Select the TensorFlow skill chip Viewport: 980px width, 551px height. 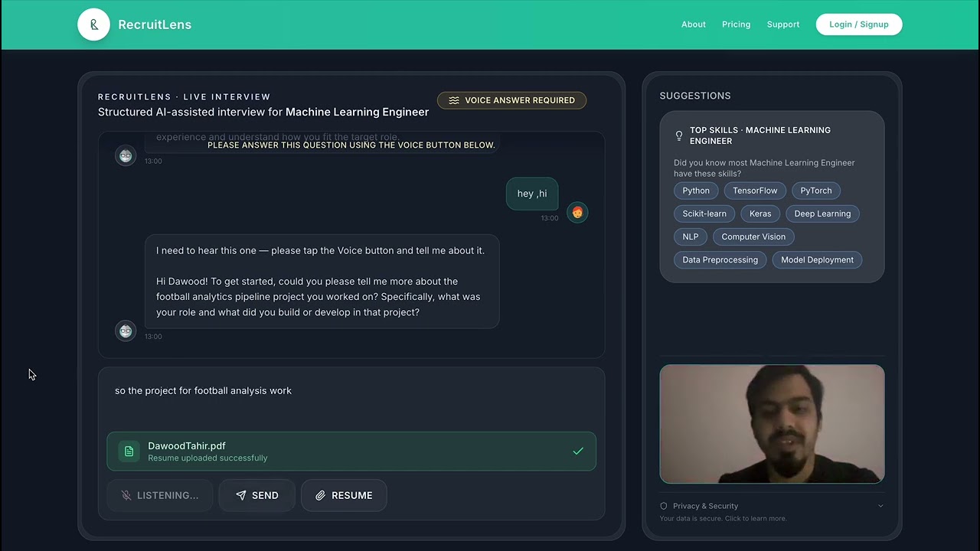click(755, 191)
